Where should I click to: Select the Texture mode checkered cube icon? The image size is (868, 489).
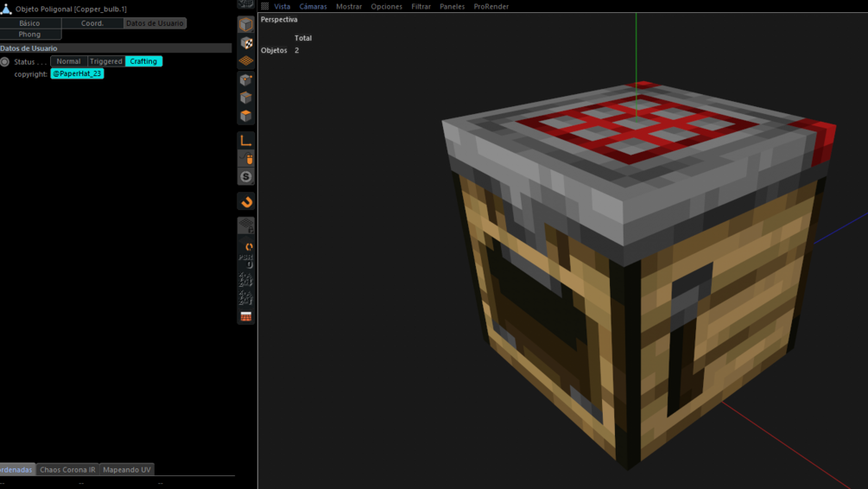[246, 42]
